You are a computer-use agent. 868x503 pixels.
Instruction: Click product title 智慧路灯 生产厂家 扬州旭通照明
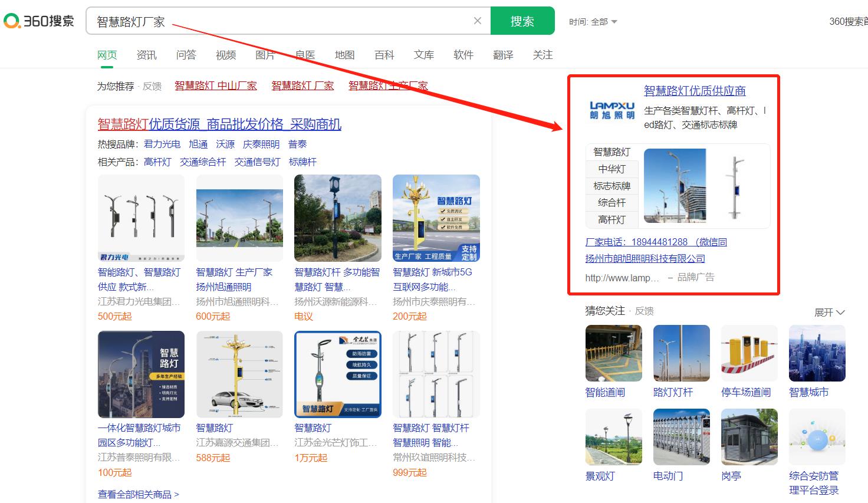tap(234, 280)
